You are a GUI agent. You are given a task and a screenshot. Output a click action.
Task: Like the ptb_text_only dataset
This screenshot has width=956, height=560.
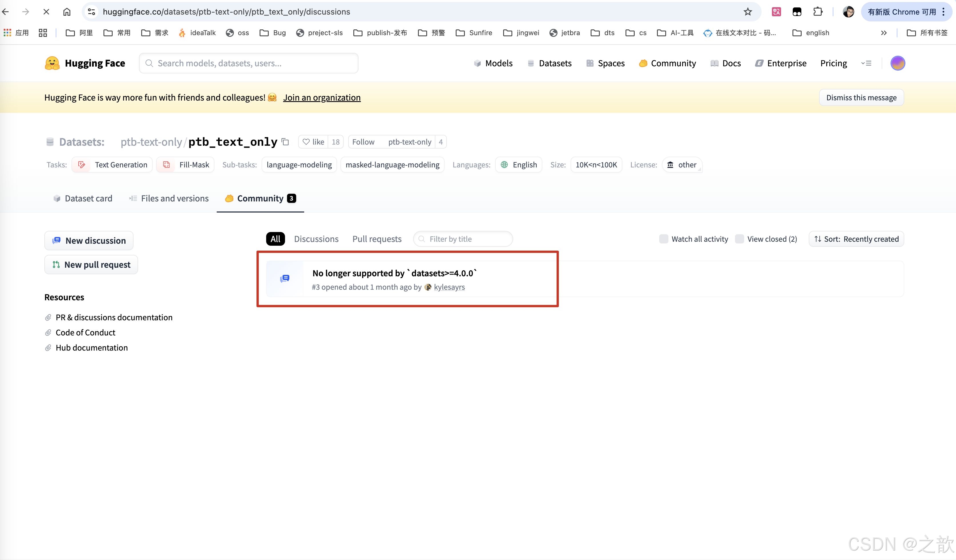pyautogui.click(x=313, y=142)
